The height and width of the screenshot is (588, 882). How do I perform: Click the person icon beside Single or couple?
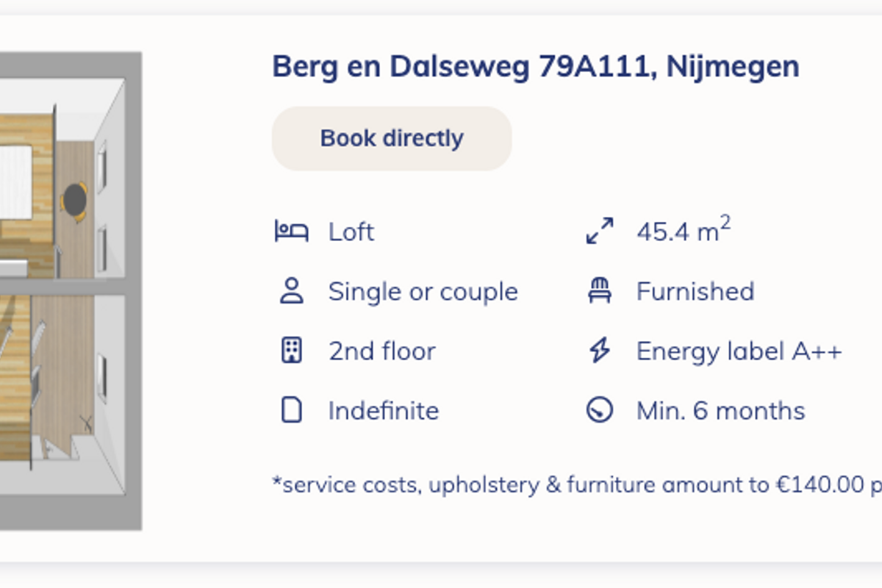[292, 291]
